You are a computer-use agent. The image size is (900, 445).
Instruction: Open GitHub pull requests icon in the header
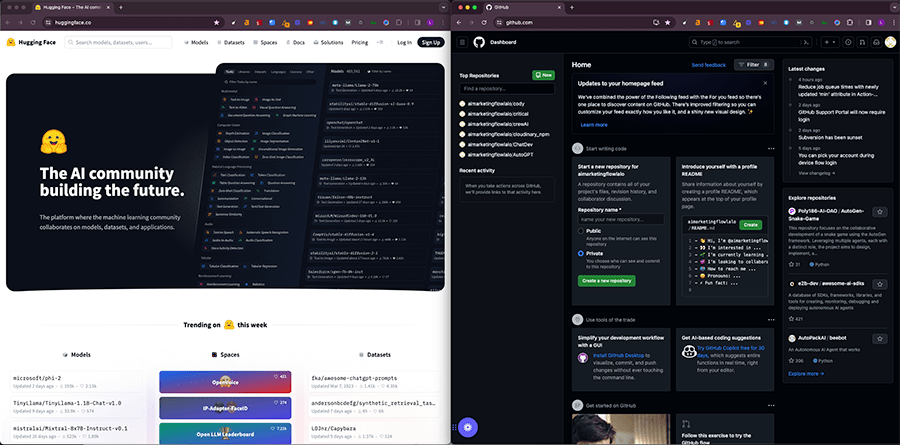tap(862, 42)
